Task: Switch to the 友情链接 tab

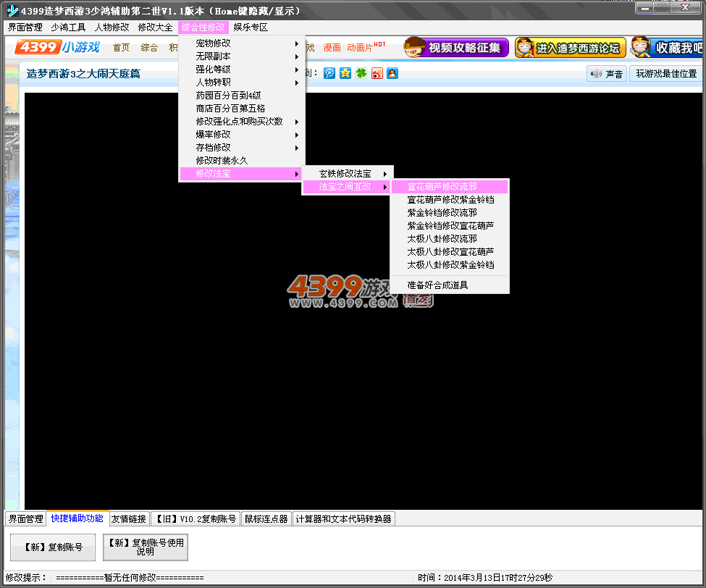Action: coord(129,519)
